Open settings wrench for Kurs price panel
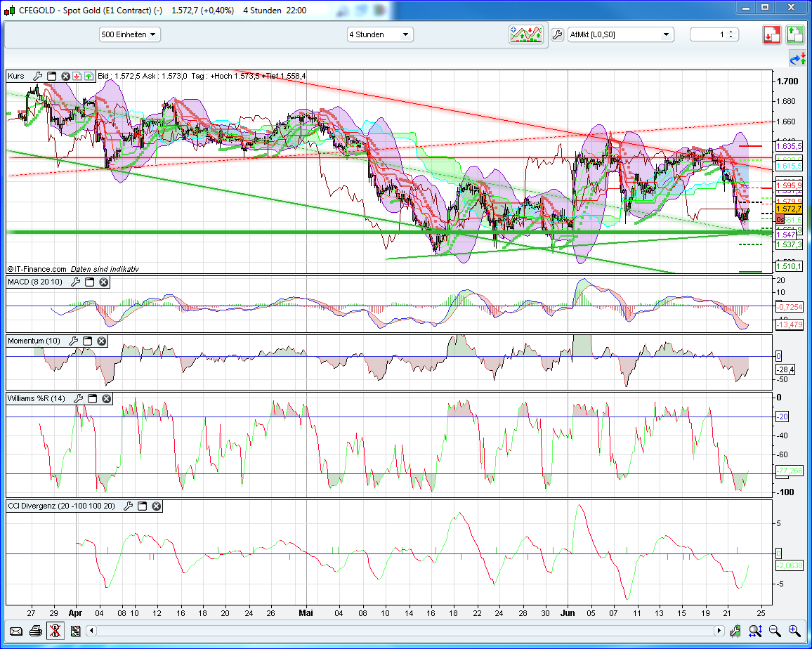The width and height of the screenshot is (812, 649). tap(37, 76)
